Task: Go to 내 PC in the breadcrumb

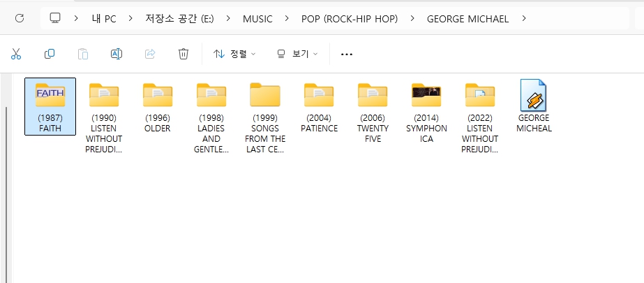Action: 105,19
